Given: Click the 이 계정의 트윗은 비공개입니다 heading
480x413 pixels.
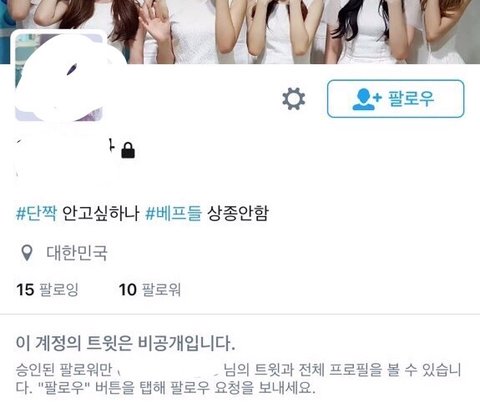Looking at the screenshot, I should pos(126,343).
